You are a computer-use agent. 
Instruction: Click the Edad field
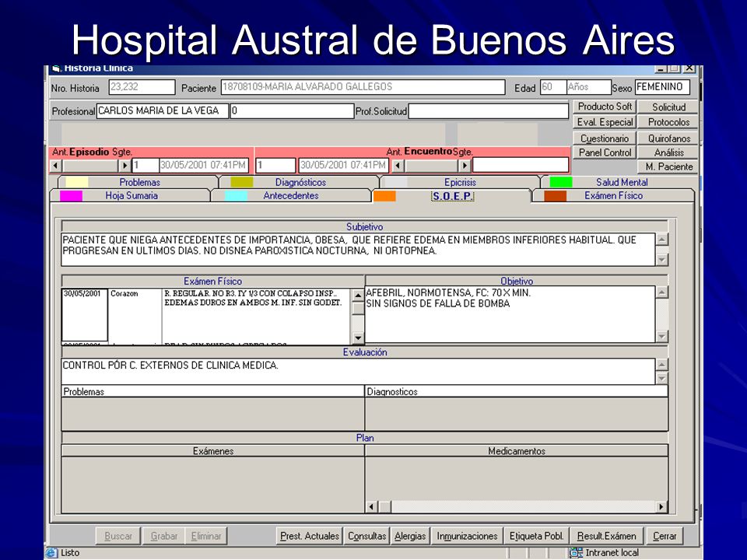553,87
